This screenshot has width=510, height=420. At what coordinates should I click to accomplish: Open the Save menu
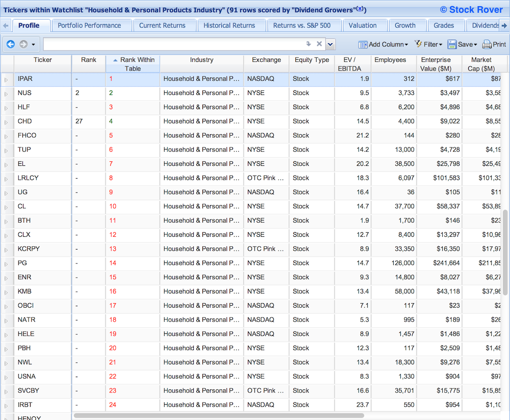click(462, 44)
